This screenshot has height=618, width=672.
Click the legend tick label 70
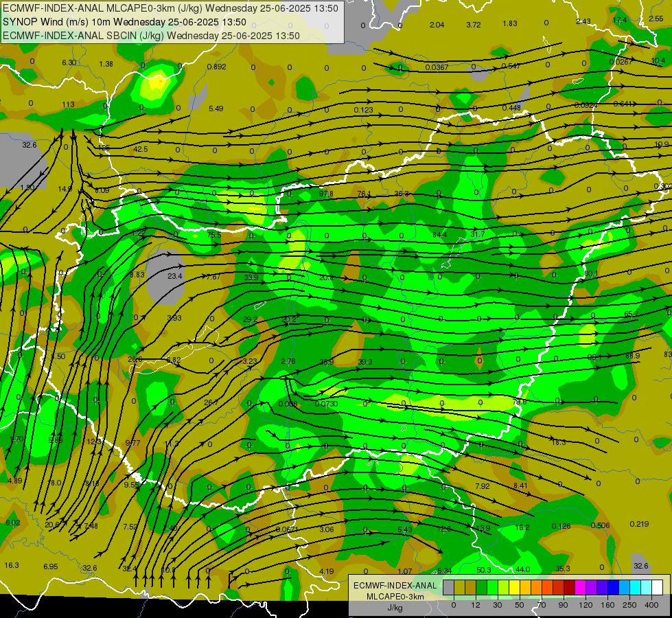tap(542, 605)
